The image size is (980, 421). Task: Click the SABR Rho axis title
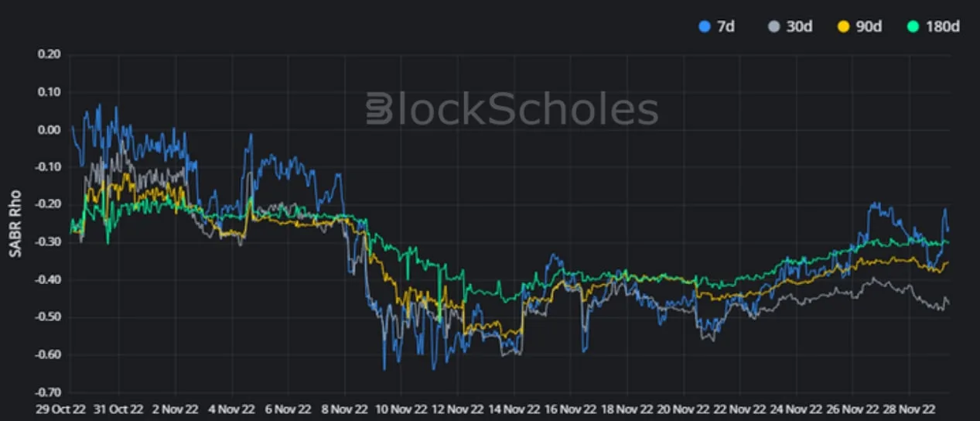click(15, 224)
